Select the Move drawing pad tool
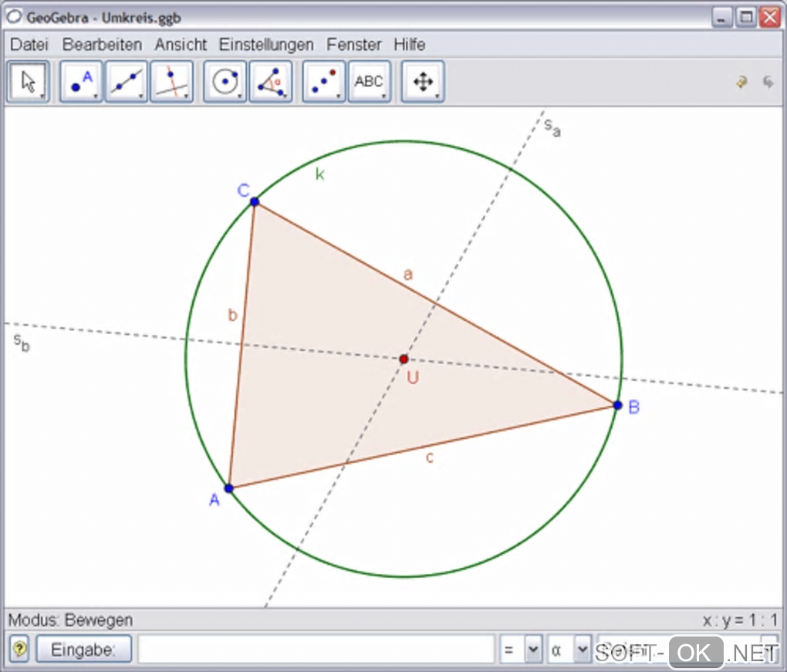This screenshot has height=672, width=787. point(423,81)
